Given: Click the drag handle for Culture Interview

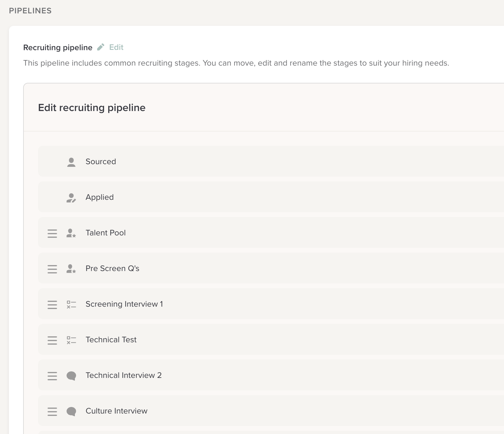Looking at the screenshot, I should point(52,411).
